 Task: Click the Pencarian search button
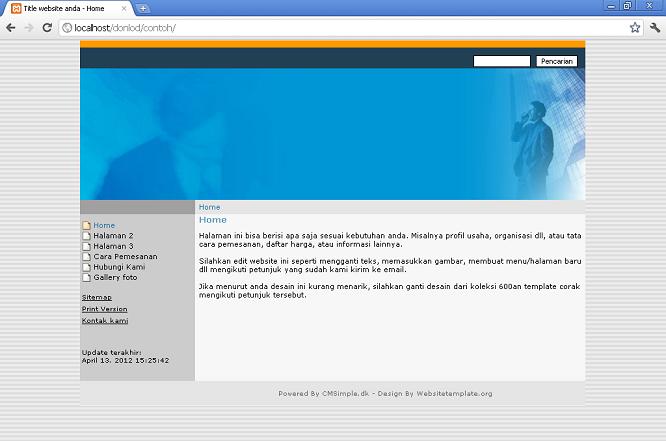(x=556, y=61)
